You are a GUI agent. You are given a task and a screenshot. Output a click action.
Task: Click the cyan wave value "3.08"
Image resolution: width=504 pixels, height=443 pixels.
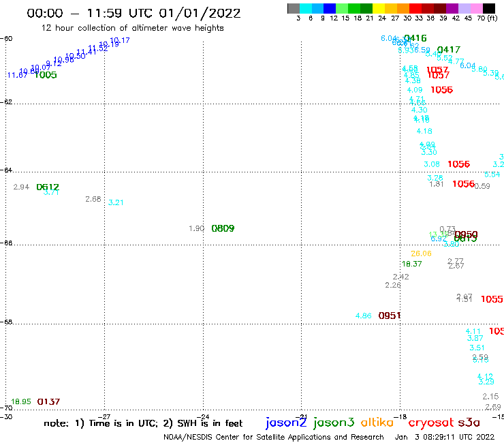(432, 164)
